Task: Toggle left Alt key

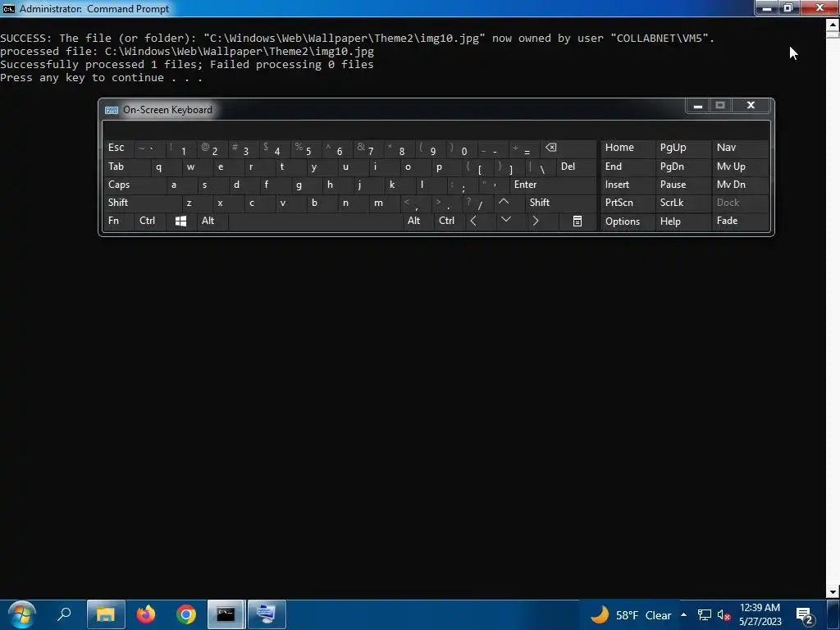Action: tap(212, 221)
